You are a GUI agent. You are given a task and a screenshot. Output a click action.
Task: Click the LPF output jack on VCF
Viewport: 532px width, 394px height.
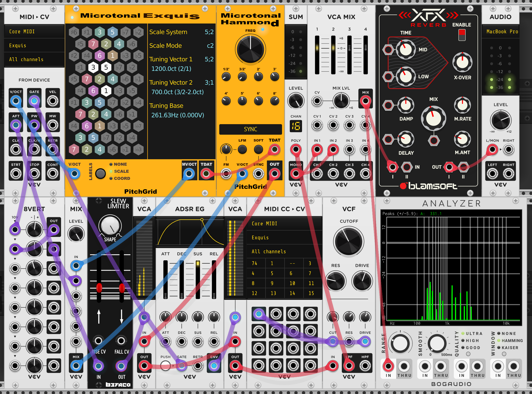(x=349, y=366)
